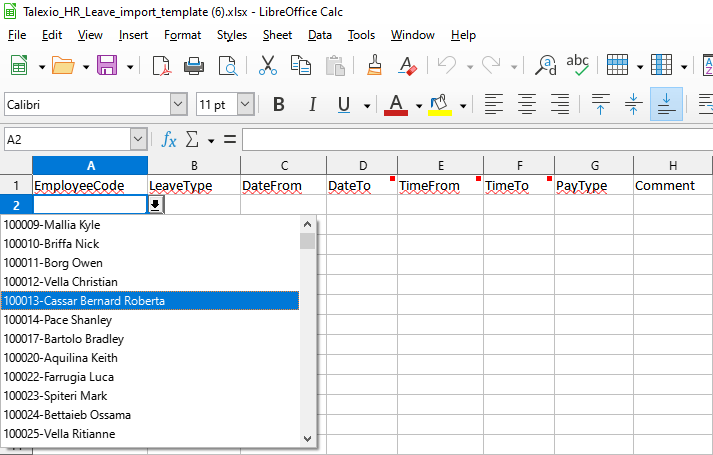The width and height of the screenshot is (713, 455).
Task: Align cell content to top
Action: 600,104
